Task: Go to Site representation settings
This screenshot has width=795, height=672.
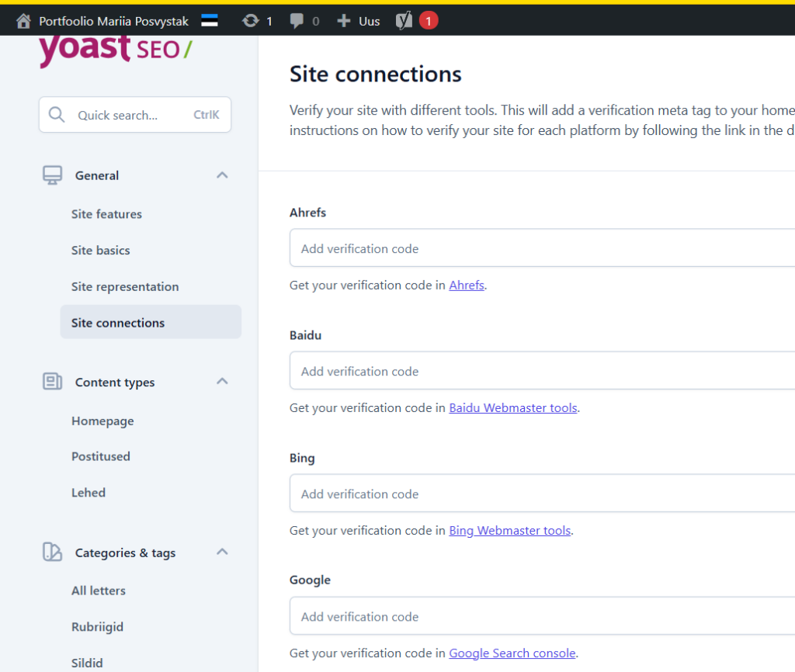Action: pos(125,286)
